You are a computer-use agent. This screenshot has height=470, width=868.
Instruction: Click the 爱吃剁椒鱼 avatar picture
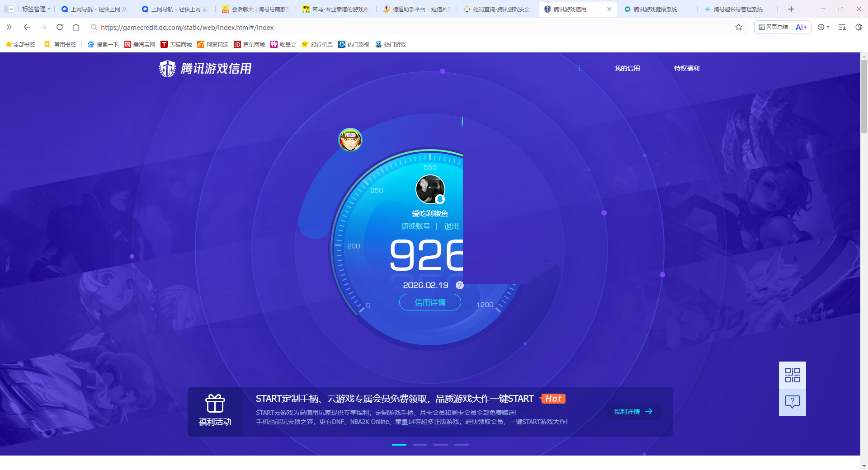coord(431,189)
